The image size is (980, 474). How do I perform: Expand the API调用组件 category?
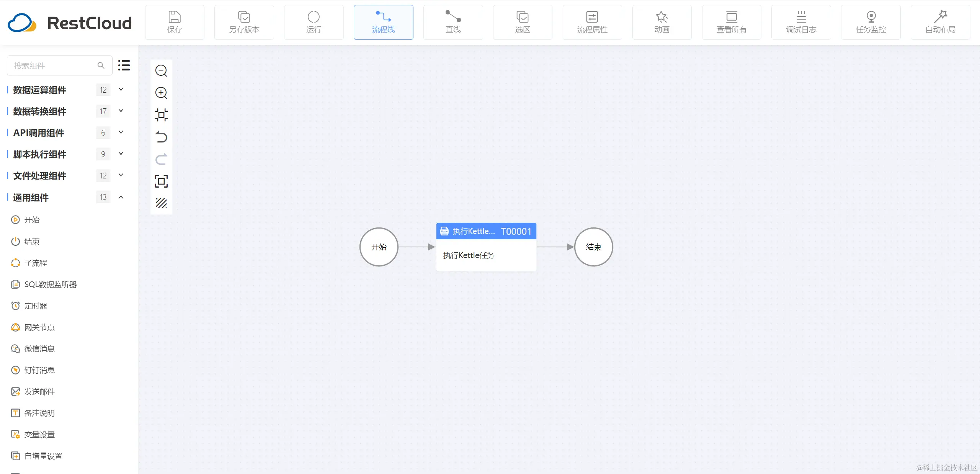pos(121,132)
